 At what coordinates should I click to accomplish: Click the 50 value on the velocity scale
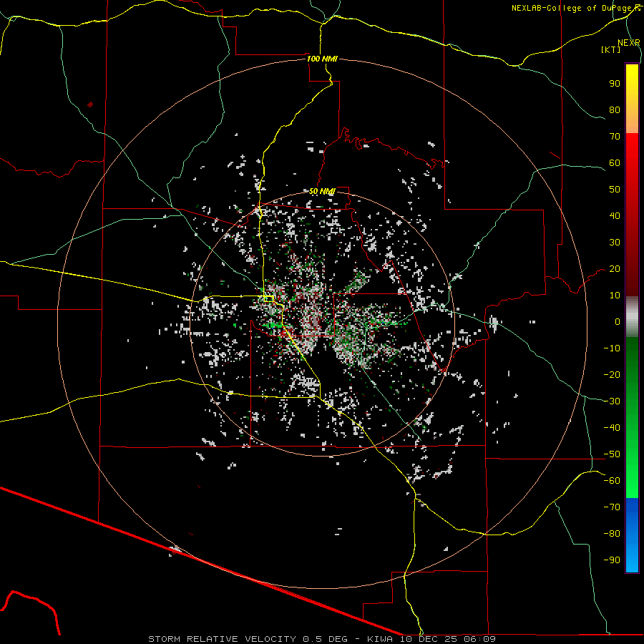[615, 190]
